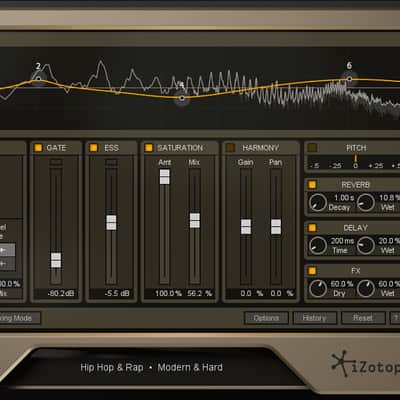Enable the PITCH module
The image size is (400, 400).
click(312, 148)
